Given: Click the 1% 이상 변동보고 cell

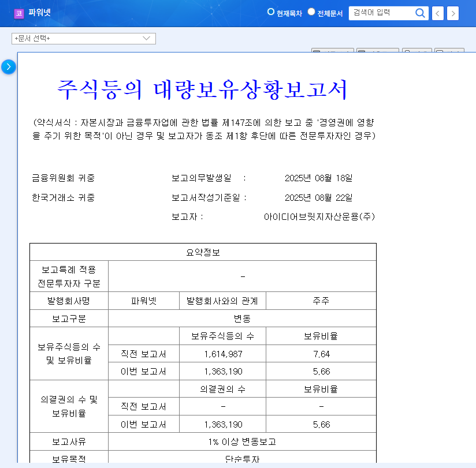Looking at the screenshot, I should coord(242,442).
